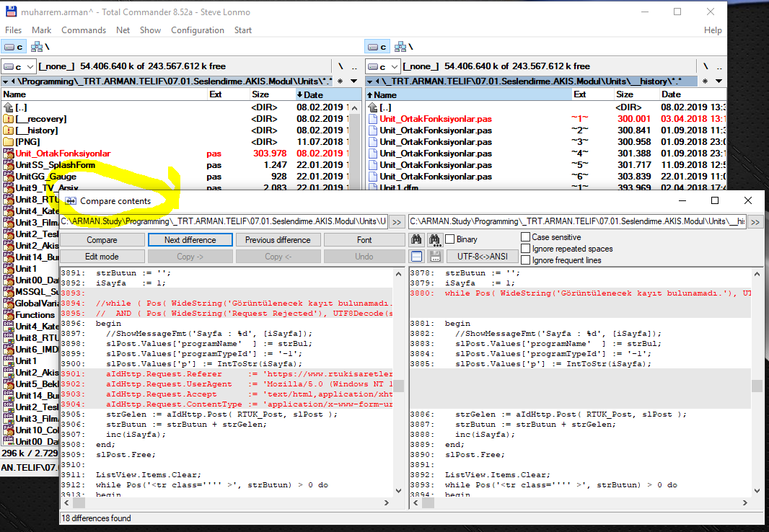Jump to Previous difference

click(278, 239)
